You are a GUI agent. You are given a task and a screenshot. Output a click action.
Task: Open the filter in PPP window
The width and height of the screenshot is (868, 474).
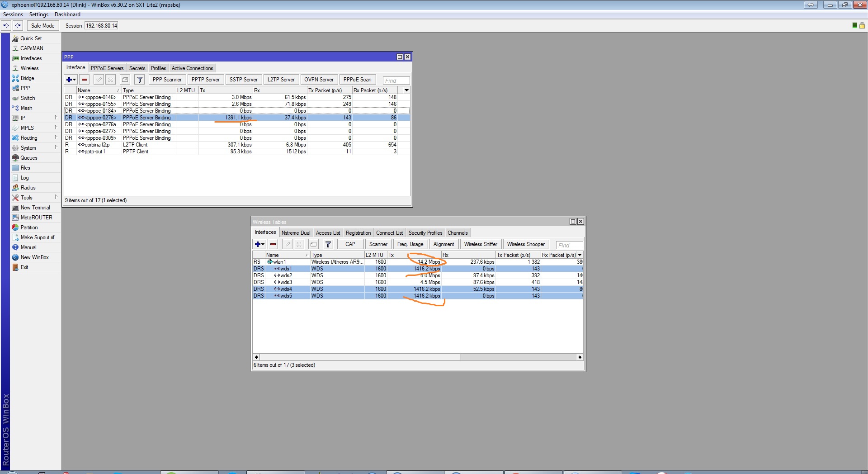coord(140,80)
